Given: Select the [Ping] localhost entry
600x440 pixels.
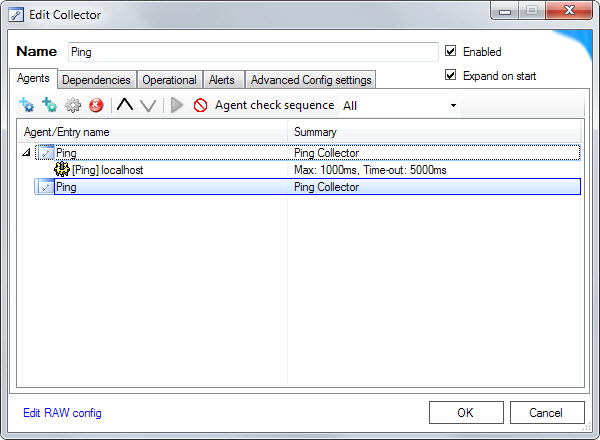Looking at the screenshot, I should pos(108,170).
